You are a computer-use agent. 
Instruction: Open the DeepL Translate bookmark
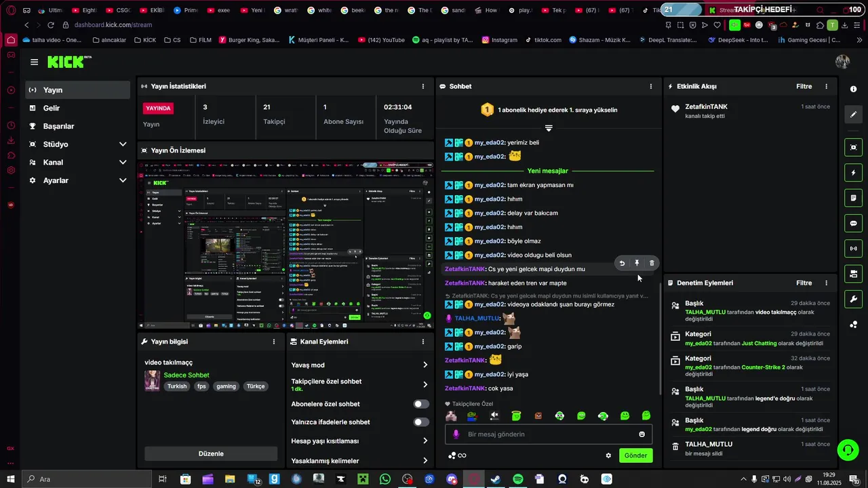tap(667, 40)
